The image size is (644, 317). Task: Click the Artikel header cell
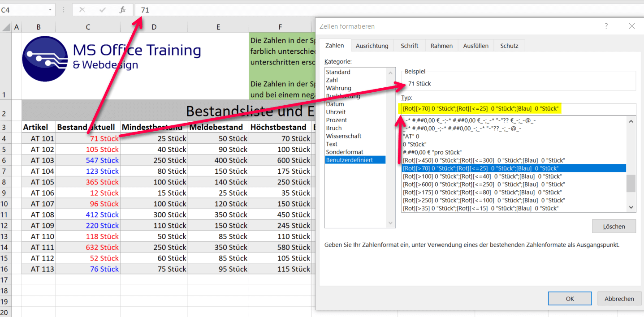39,127
